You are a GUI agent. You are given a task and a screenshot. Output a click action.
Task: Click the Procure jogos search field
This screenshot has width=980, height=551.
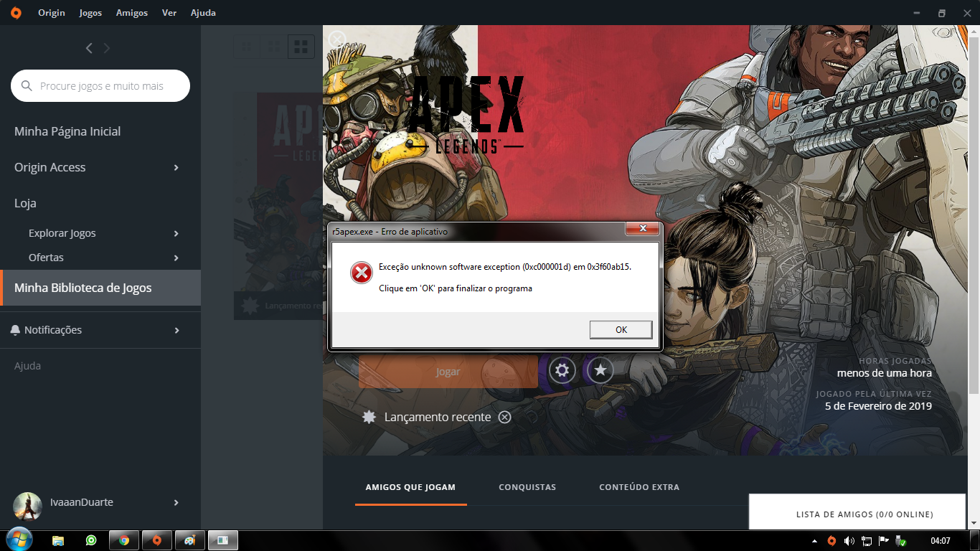[x=108, y=86]
